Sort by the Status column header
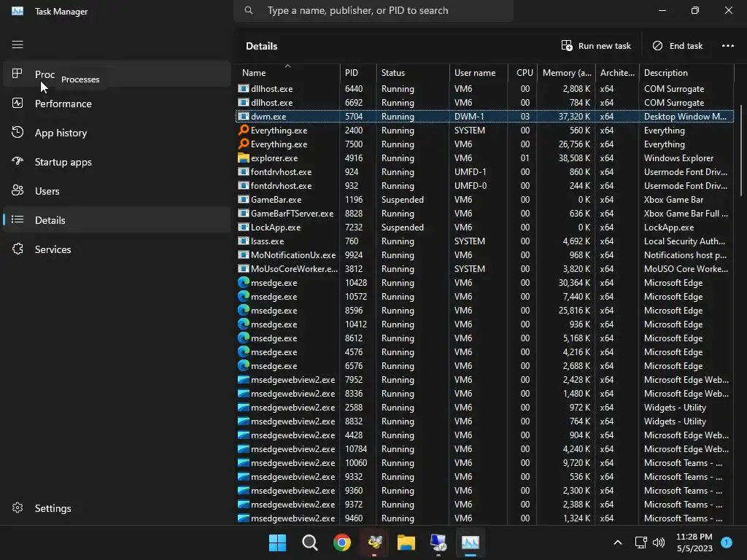This screenshot has width=747, height=560. (413, 72)
